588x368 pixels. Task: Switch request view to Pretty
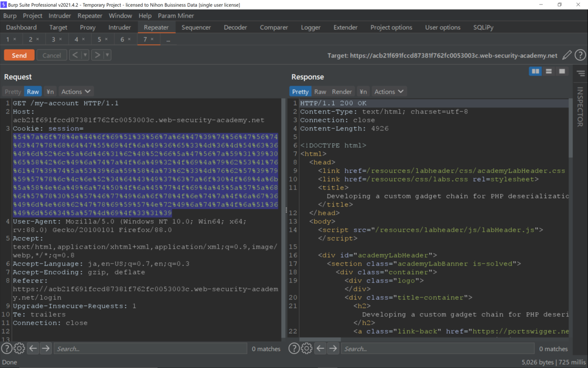click(13, 92)
